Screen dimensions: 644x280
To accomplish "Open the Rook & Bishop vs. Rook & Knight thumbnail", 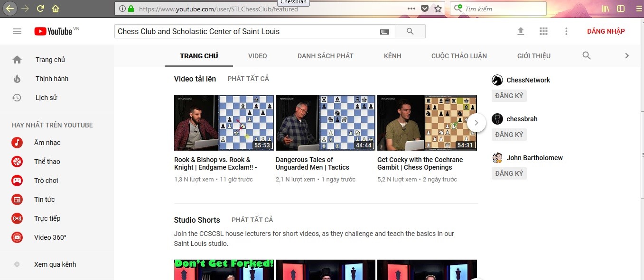I will tap(224, 123).
